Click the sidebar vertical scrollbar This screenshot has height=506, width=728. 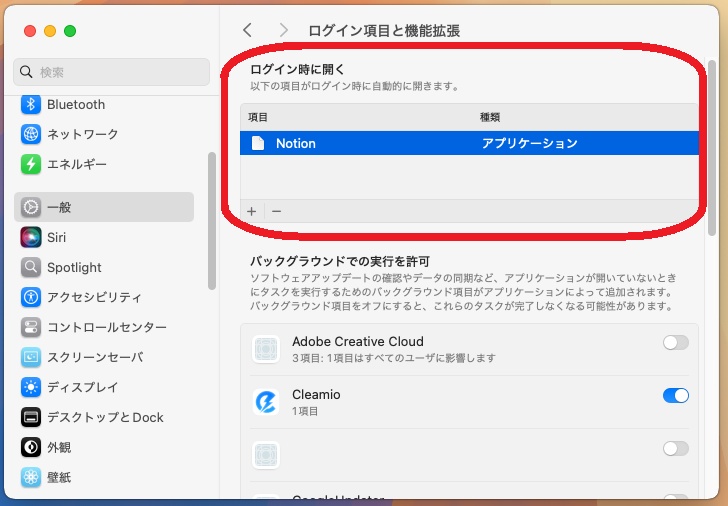212,221
